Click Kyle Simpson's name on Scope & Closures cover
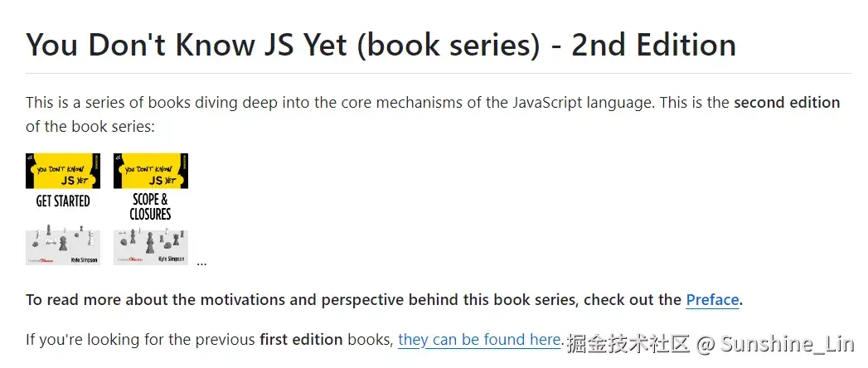This screenshot has width=868, height=368. pos(171,259)
